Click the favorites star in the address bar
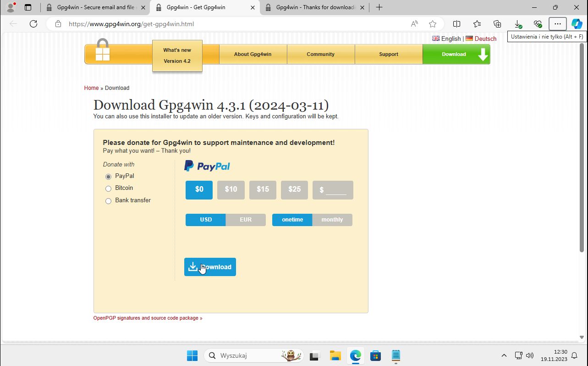Screen dimensions: 588x366 tap(433, 24)
